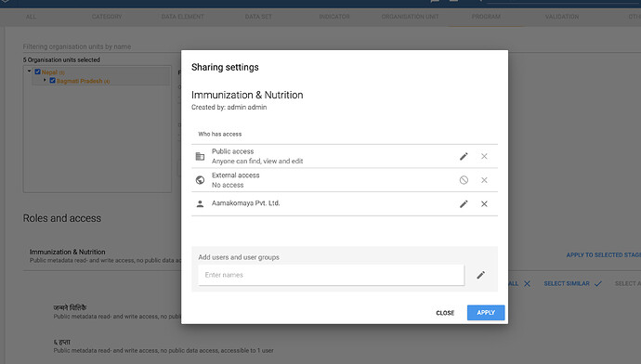Remove Public access entry
This screenshot has height=364, width=641.
pyautogui.click(x=484, y=157)
